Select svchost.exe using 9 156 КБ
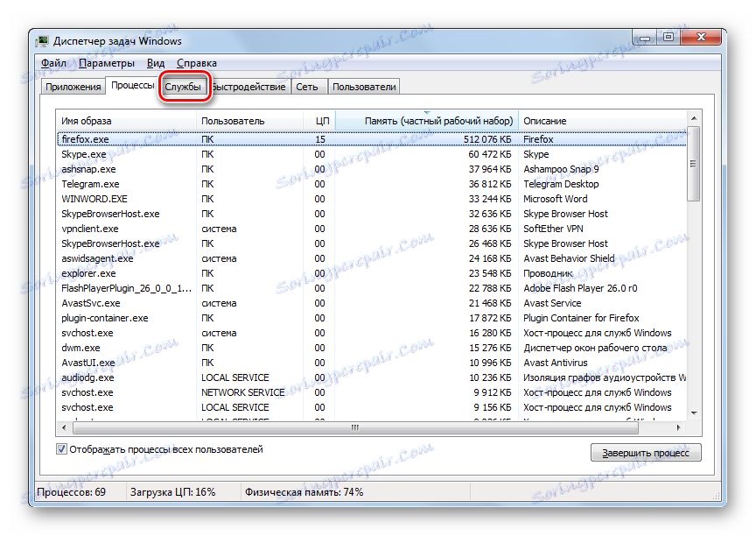Screen dimensions: 756x536 click(371, 407)
